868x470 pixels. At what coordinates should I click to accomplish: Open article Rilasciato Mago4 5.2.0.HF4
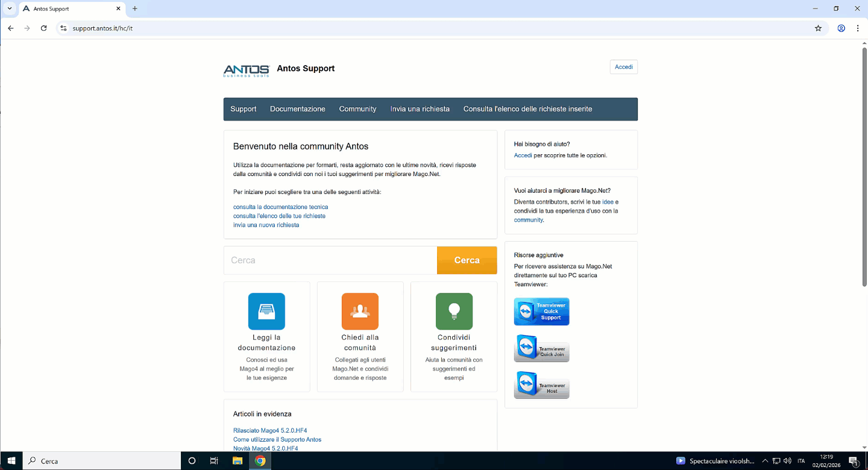[x=270, y=430]
